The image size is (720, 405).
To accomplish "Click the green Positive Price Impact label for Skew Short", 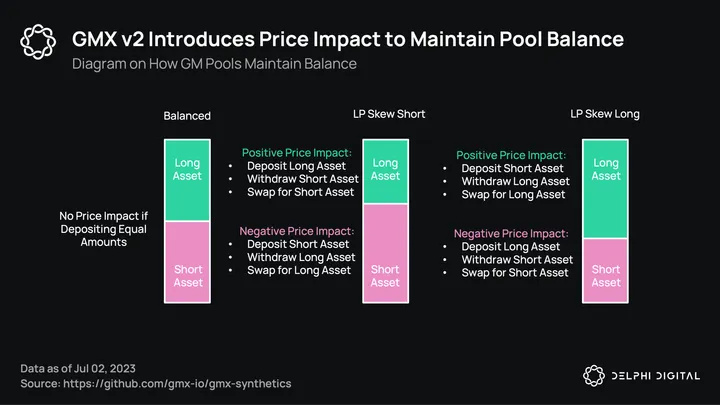I will coord(297,152).
